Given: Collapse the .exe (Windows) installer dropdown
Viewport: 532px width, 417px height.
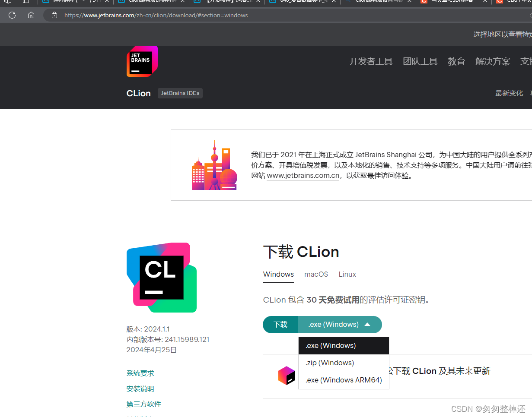Looking at the screenshot, I should (x=340, y=325).
